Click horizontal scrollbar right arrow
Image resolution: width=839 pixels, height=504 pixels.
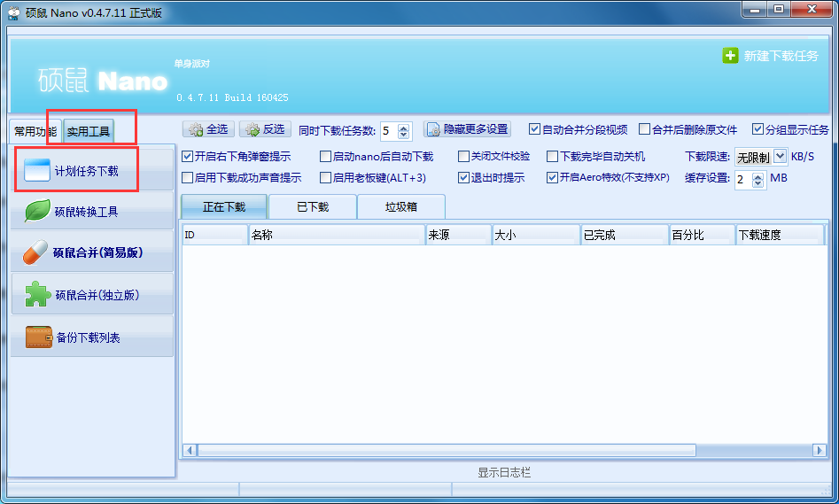(x=820, y=451)
